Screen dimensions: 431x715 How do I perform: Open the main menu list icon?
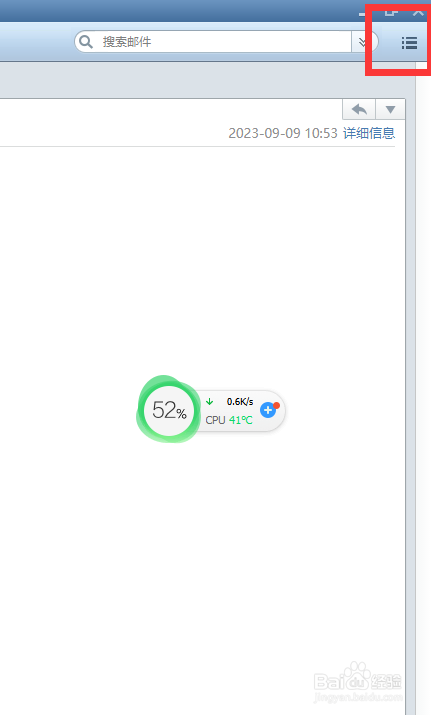[409, 43]
